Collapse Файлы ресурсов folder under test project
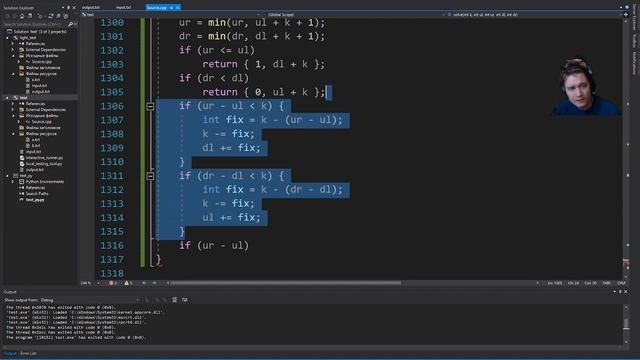The height and width of the screenshot is (360, 640). (x=13, y=133)
